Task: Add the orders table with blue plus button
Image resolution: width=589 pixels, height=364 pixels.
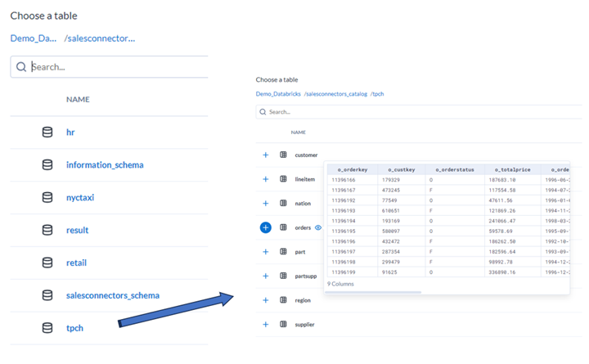Action: [x=266, y=227]
